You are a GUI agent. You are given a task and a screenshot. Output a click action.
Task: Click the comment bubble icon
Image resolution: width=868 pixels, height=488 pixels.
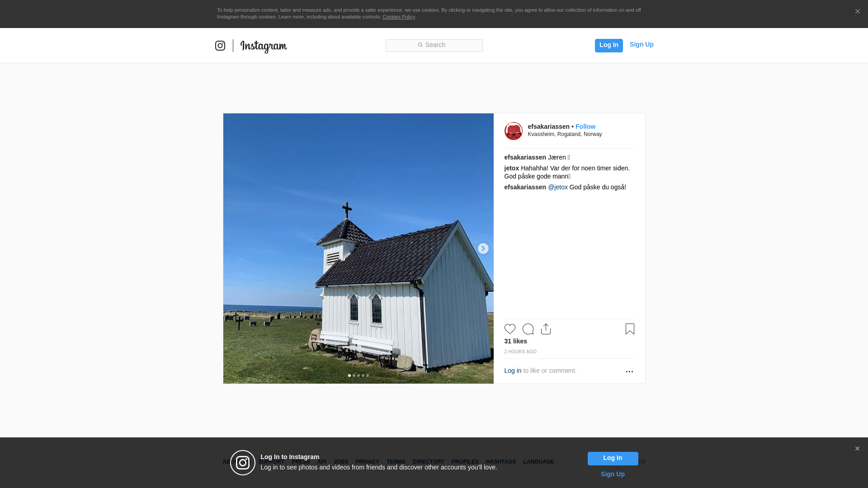[x=528, y=329]
